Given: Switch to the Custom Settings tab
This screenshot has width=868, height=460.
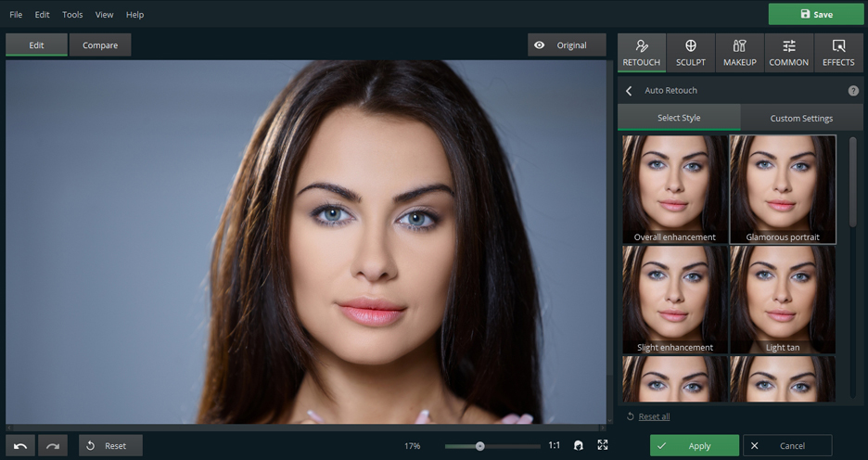Looking at the screenshot, I should pyautogui.click(x=801, y=118).
